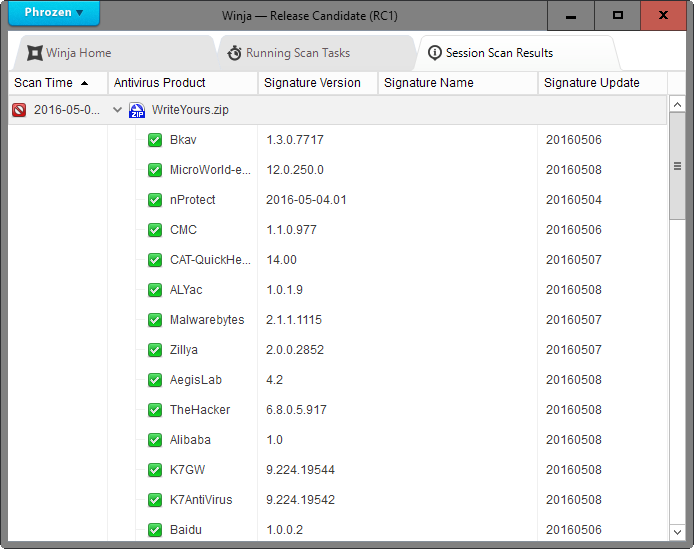Sort by Signature Version column header
The width and height of the screenshot is (694, 549).
click(318, 83)
